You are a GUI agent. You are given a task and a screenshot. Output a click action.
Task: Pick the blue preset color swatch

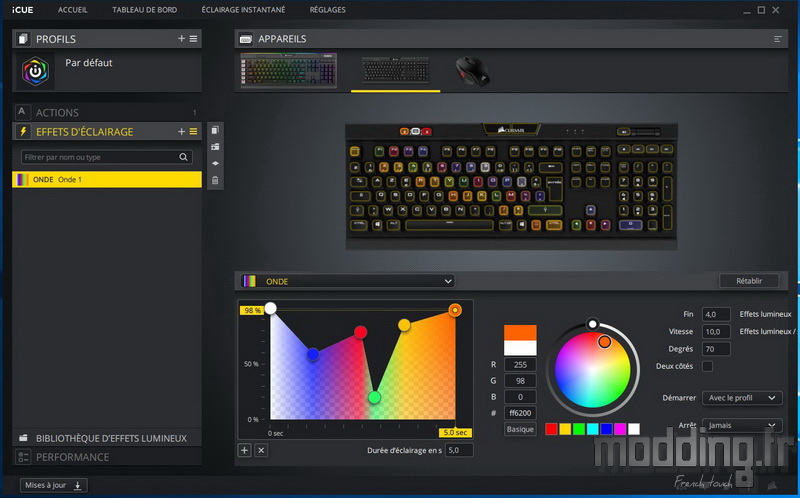(606, 429)
